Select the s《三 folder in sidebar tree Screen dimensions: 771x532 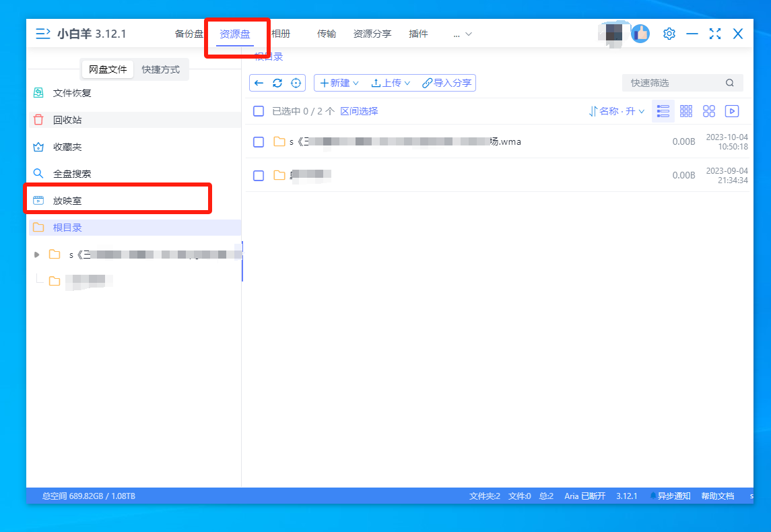(145, 254)
